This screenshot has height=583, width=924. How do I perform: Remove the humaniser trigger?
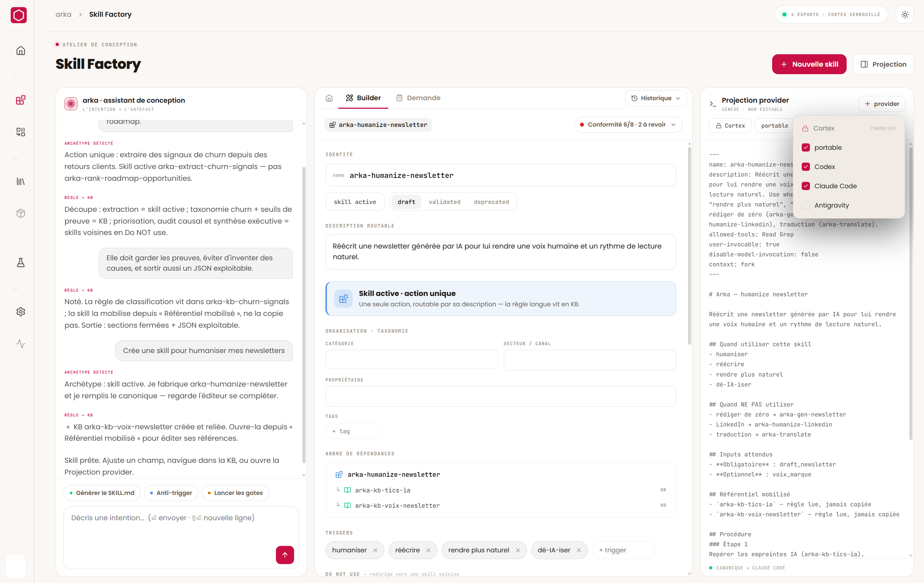click(375, 551)
